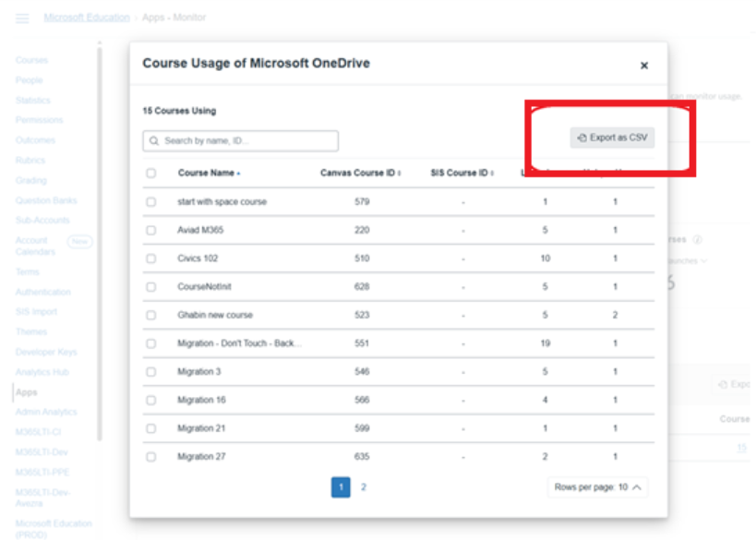756x540 pixels.
Task: Open M365LTI-Dev-Avezra in the sidebar
Action: coord(43,498)
